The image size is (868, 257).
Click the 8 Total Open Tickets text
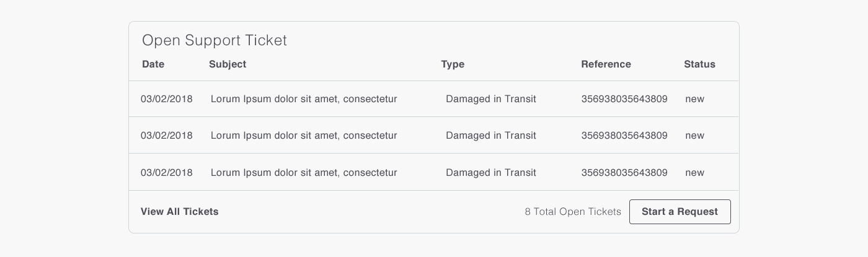573,212
